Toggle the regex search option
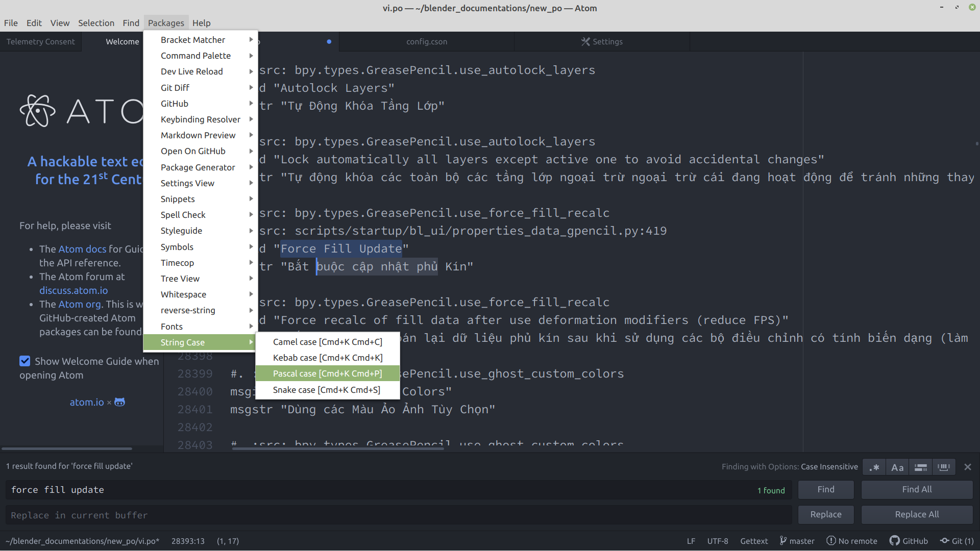The width and height of the screenshot is (980, 551). 874,467
